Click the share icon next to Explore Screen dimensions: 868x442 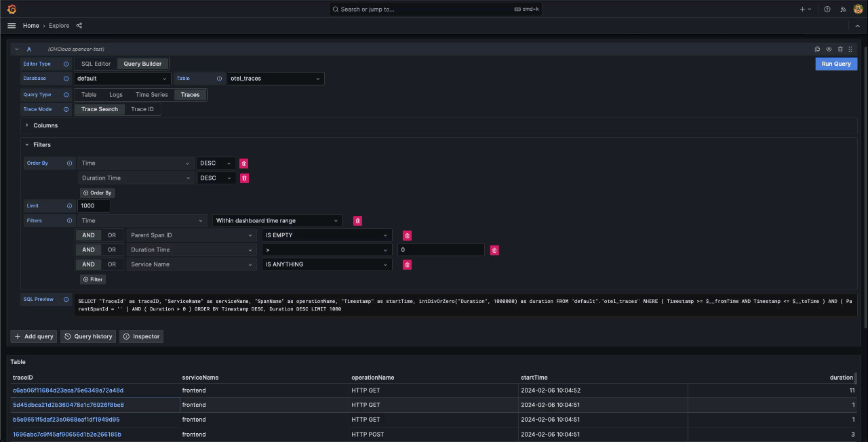pyautogui.click(x=79, y=26)
